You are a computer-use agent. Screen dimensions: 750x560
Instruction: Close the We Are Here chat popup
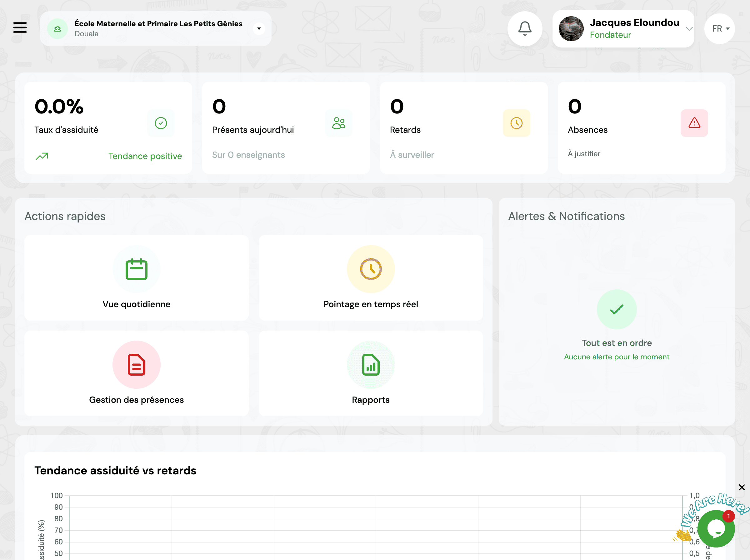742,487
